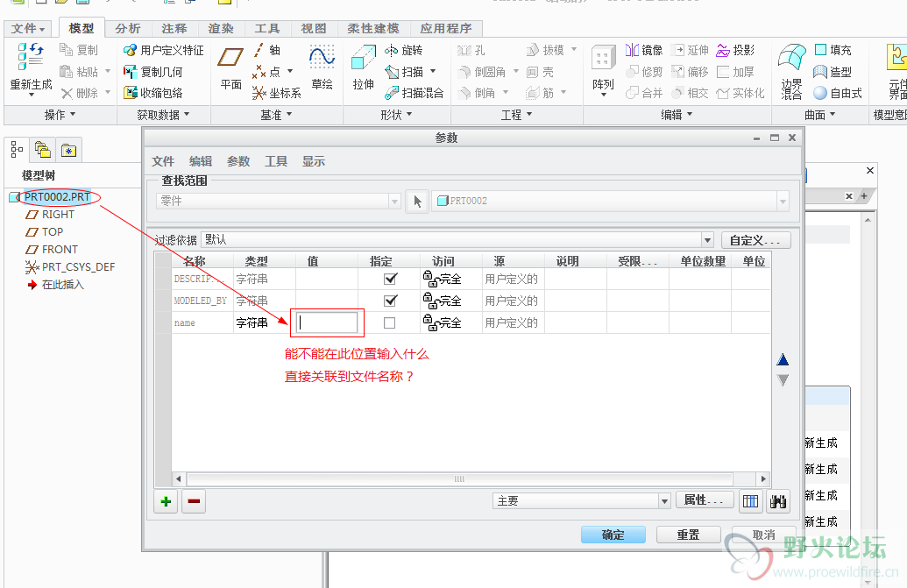
Task: Expand the 获取数据 group dropdown
Action: [163, 115]
